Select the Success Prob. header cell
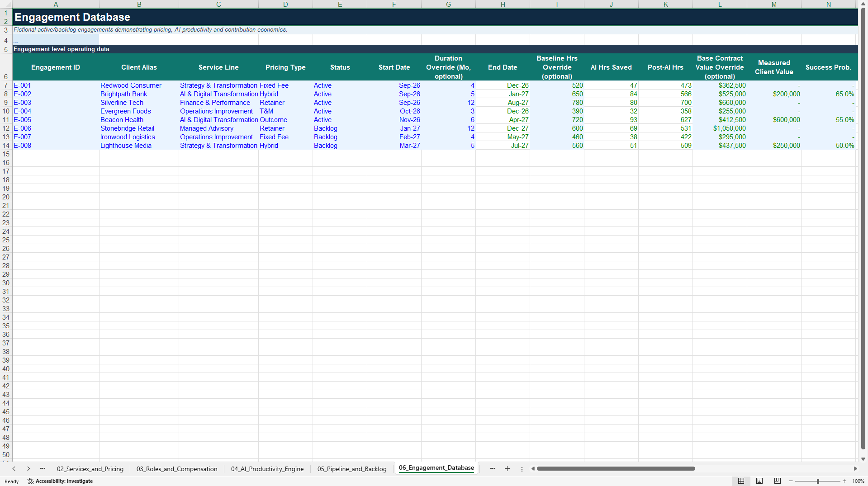868x486 pixels. point(828,67)
